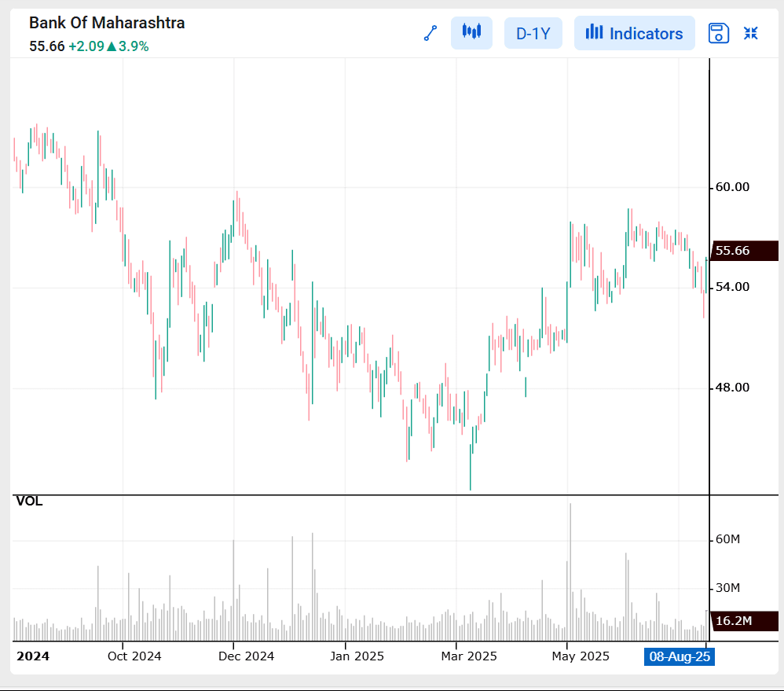
Task: Click the 2024 year label on time axis
Action: click(33, 656)
